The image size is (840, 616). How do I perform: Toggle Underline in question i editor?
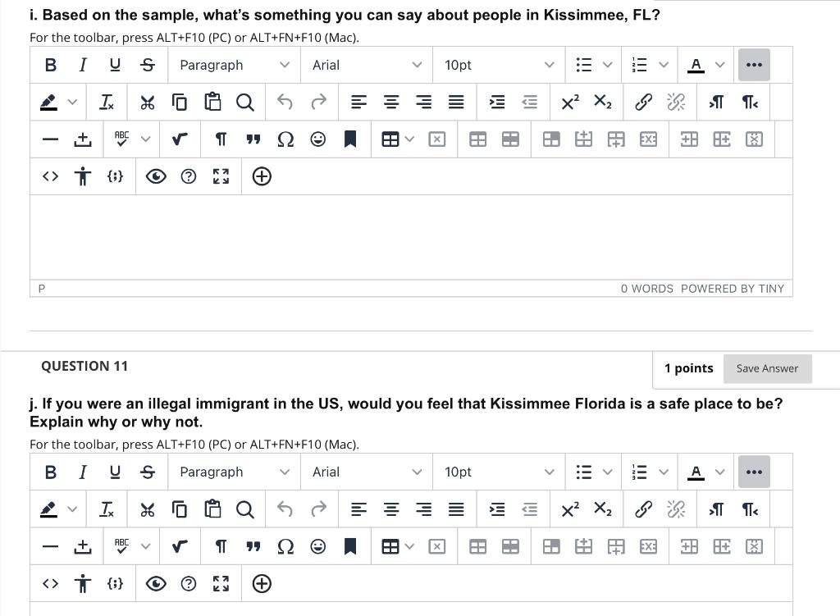point(115,65)
